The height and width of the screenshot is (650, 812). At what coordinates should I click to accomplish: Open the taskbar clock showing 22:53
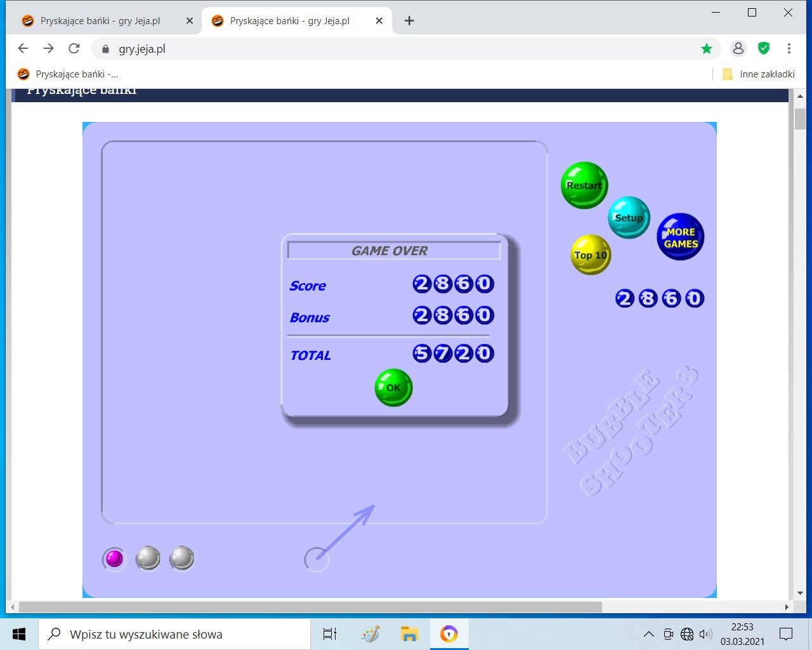(742, 634)
